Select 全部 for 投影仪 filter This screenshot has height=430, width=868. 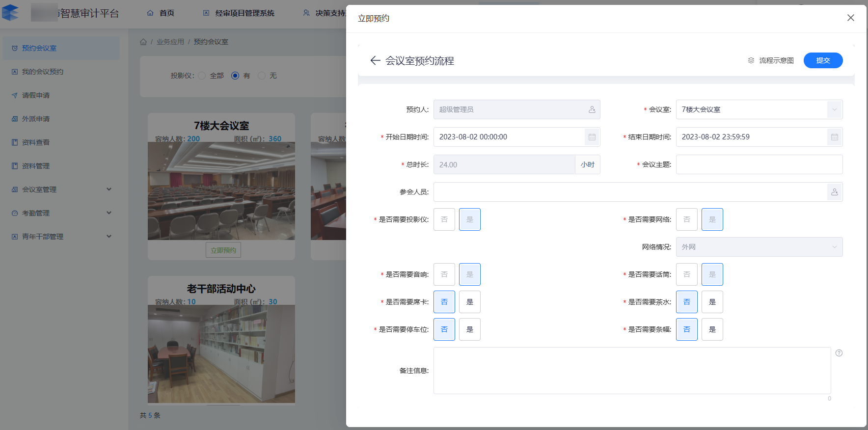point(202,76)
